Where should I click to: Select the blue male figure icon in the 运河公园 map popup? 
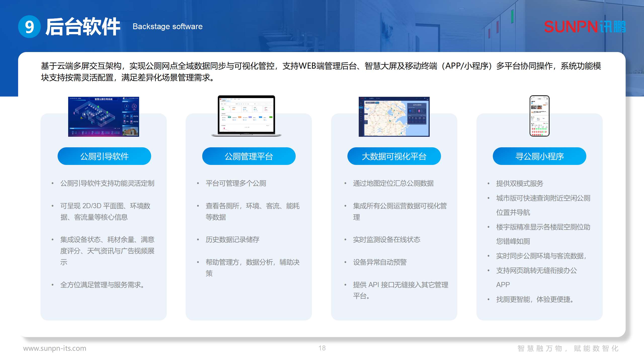click(x=410, y=111)
